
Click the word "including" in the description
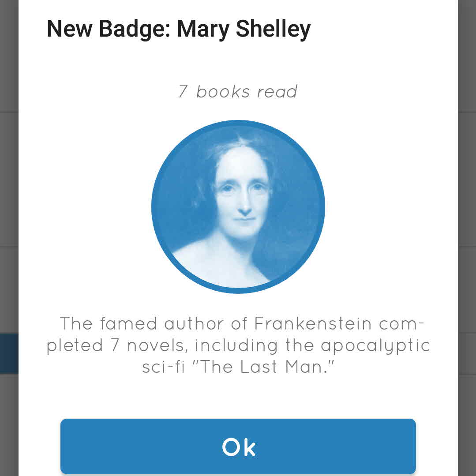[x=236, y=345]
